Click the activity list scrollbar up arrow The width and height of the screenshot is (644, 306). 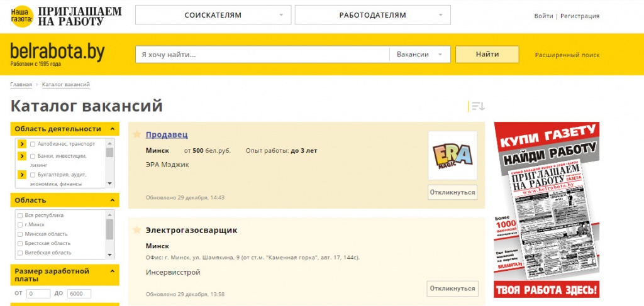click(109, 143)
